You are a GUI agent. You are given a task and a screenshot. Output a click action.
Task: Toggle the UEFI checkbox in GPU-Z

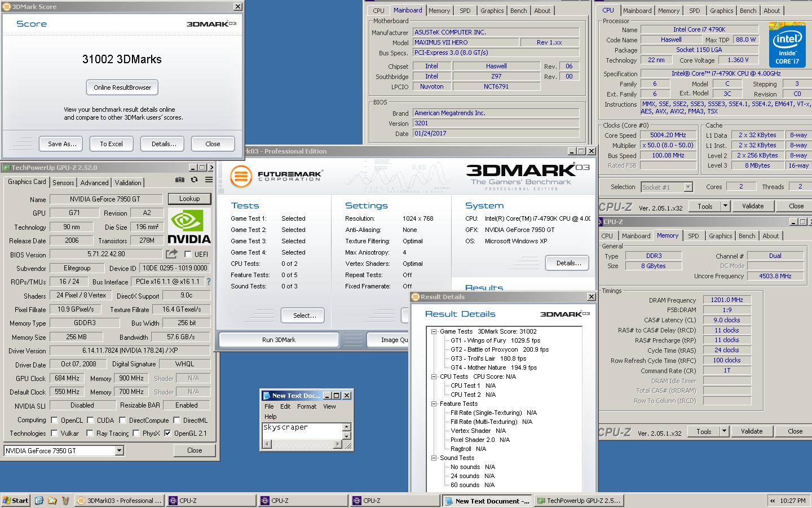tap(188, 255)
